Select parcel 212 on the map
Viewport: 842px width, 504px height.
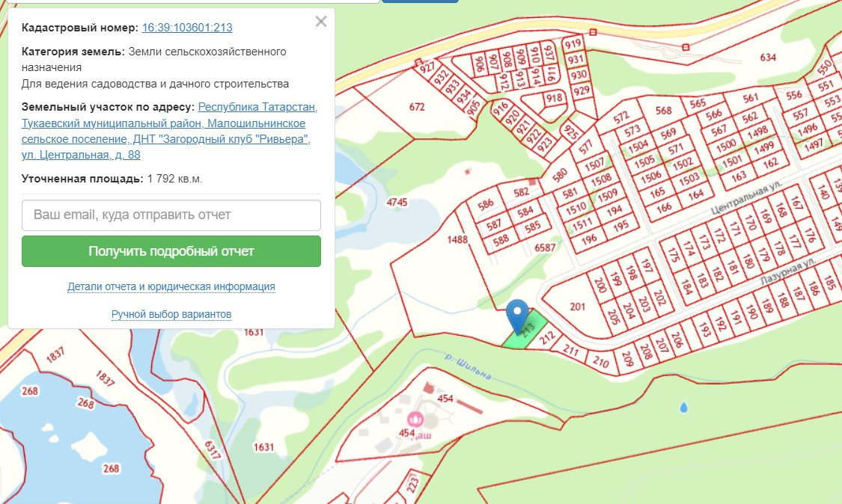[x=546, y=337]
